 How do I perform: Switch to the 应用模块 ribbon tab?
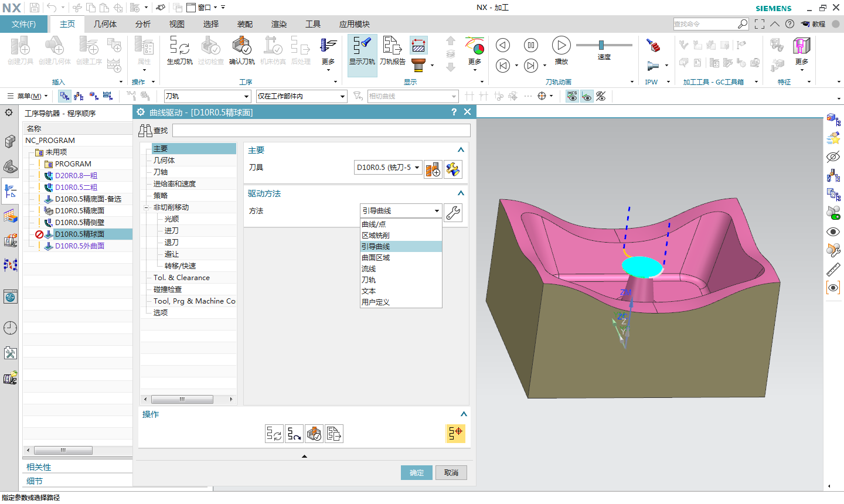click(355, 24)
